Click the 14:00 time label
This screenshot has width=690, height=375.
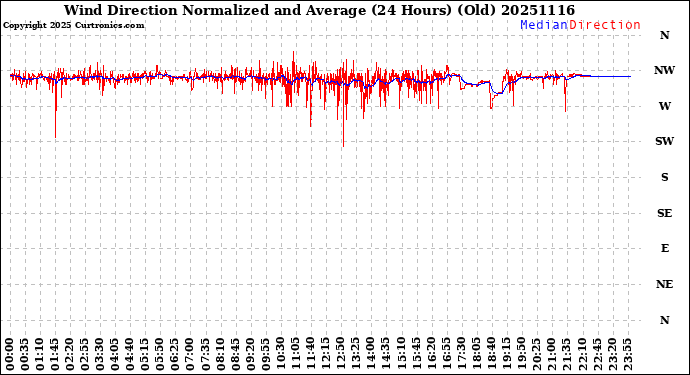(371, 354)
